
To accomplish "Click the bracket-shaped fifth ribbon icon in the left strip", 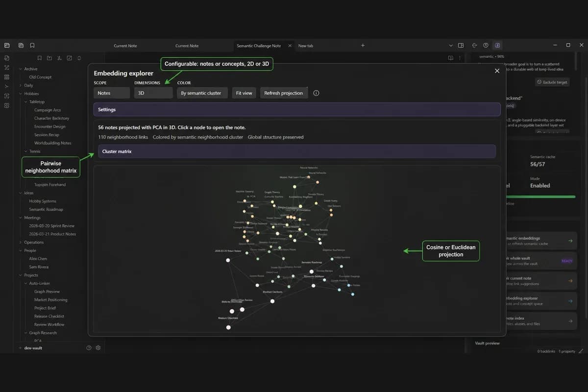I will point(7,96).
